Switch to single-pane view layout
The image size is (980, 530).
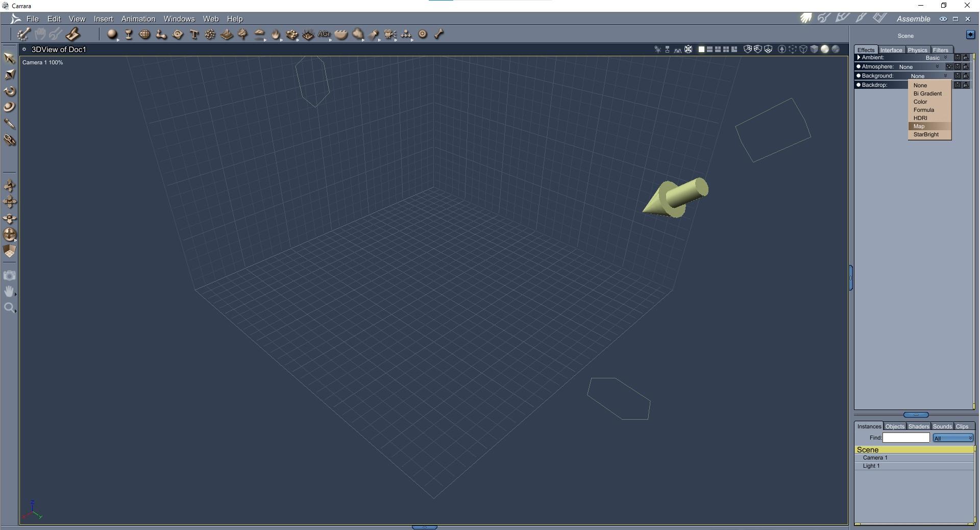[x=701, y=50]
